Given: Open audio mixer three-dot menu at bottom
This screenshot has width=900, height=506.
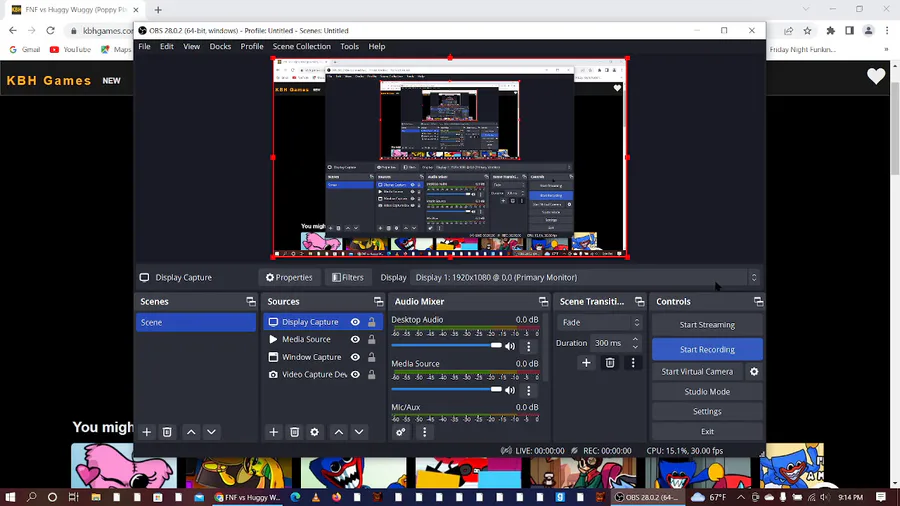Looking at the screenshot, I should [x=425, y=432].
